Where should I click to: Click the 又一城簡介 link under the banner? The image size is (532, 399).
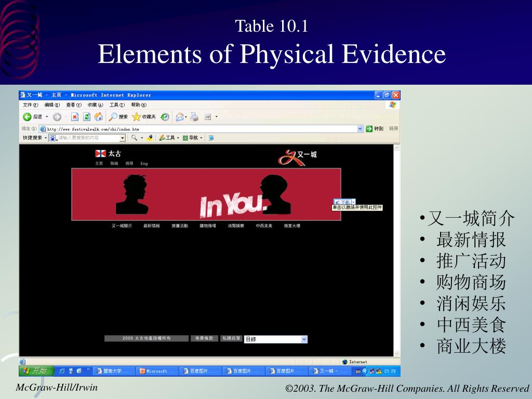[x=122, y=225]
